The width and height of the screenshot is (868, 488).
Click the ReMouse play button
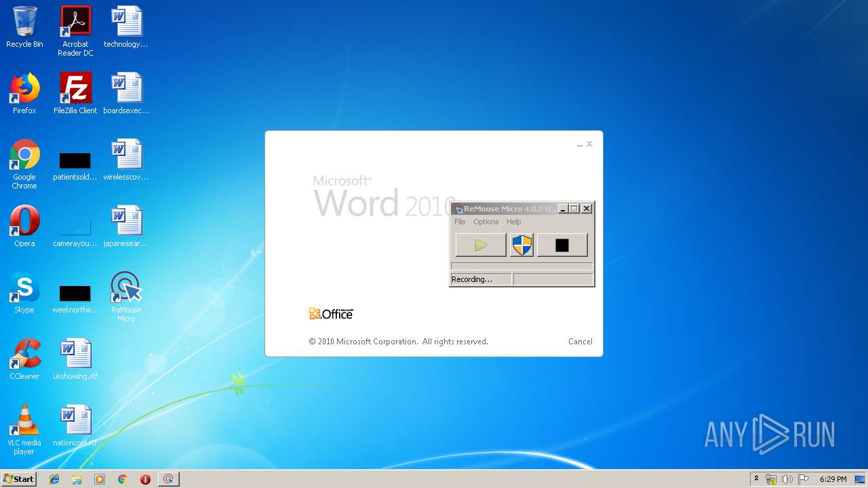481,245
